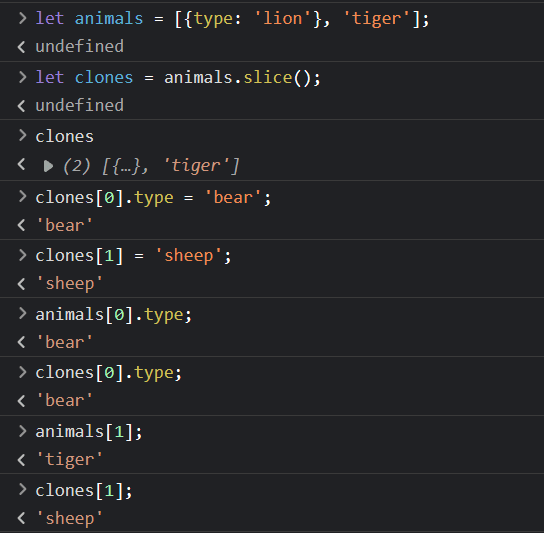
Task: Click the clones[0].type = 'bear'; input line
Action: [153, 198]
